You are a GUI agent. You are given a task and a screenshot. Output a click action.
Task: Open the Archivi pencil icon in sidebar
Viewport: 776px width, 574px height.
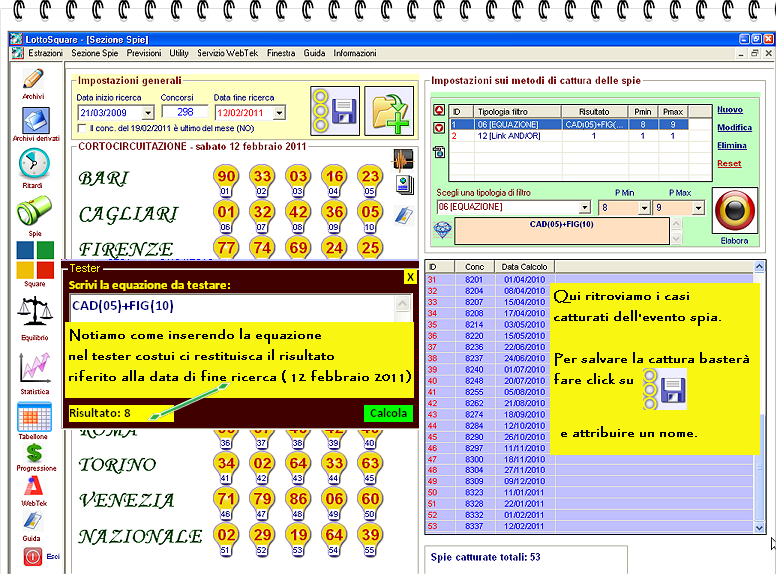[33, 79]
